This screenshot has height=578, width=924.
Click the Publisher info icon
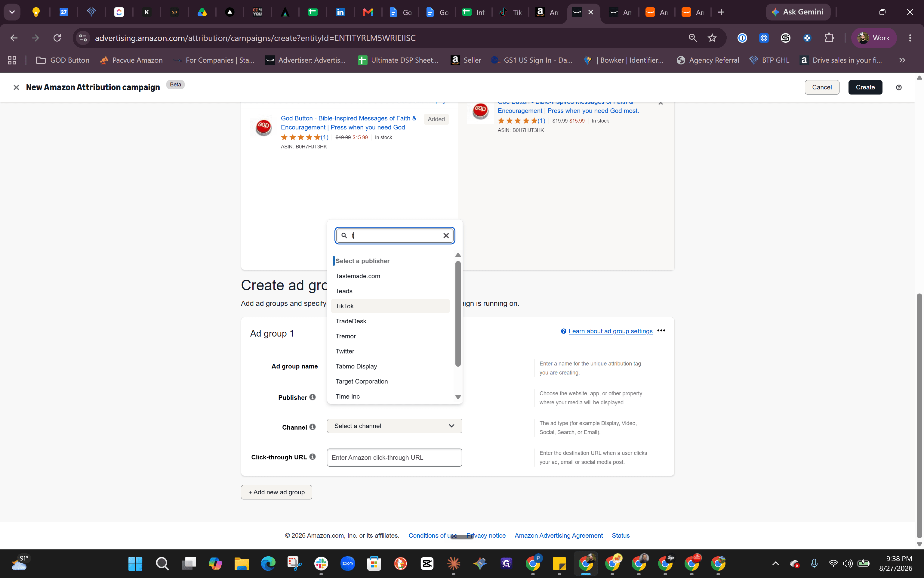point(312,397)
